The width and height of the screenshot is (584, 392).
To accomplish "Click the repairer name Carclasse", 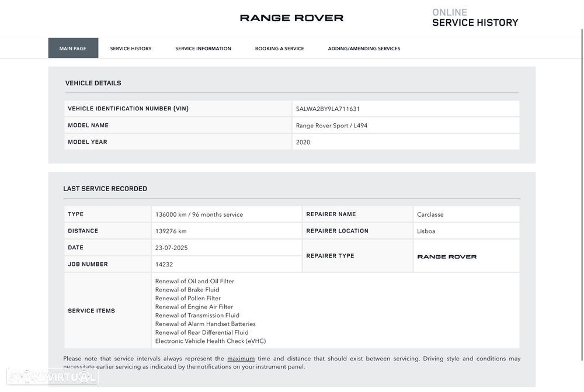I will (x=430, y=214).
